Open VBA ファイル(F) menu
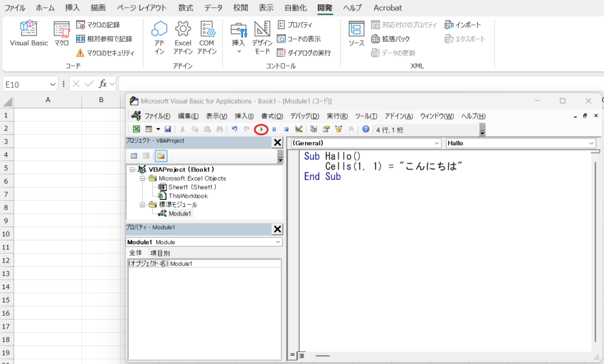This screenshot has height=364, width=604. click(157, 116)
